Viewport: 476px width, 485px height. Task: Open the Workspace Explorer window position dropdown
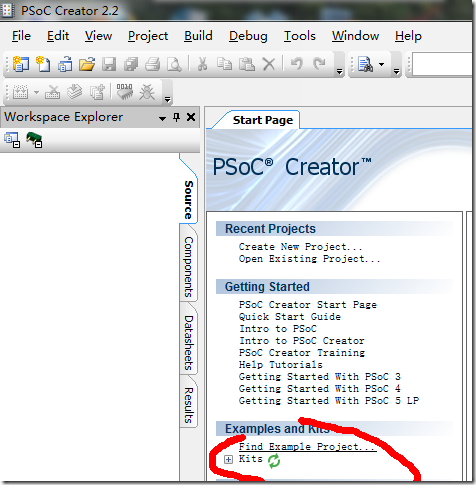click(162, 118)
